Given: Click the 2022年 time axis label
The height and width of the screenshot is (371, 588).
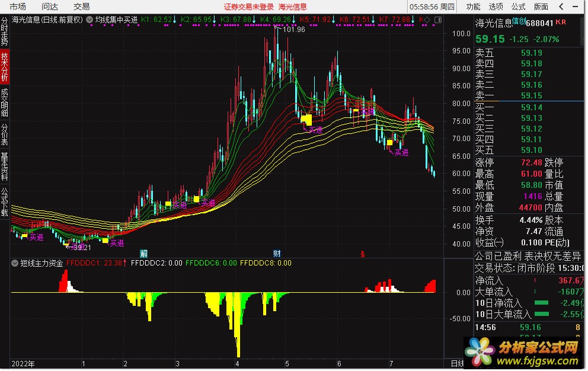Looking at the screenshot, I should tap(23, 363).
